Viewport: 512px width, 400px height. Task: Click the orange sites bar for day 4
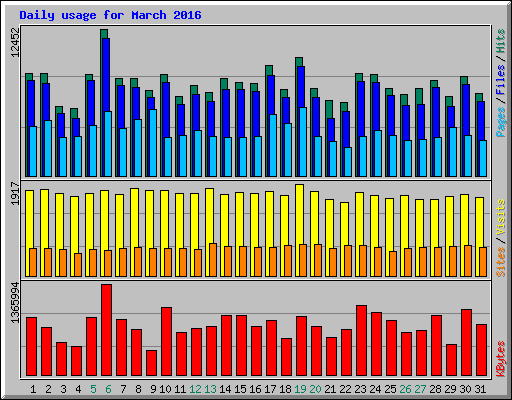point(78,265)
